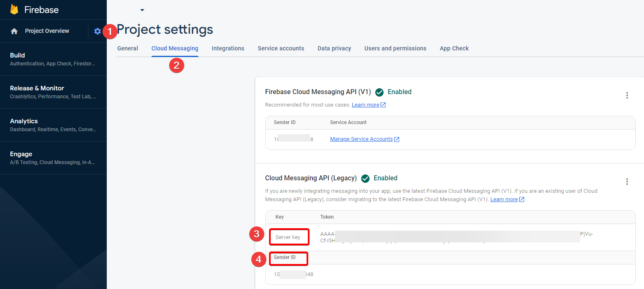Open project settings gear icon
644x289 pixels.
(x=98, y=31)
